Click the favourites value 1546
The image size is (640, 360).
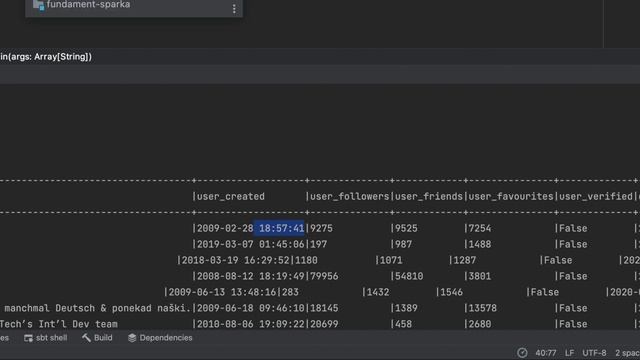(x=451, y=292)
